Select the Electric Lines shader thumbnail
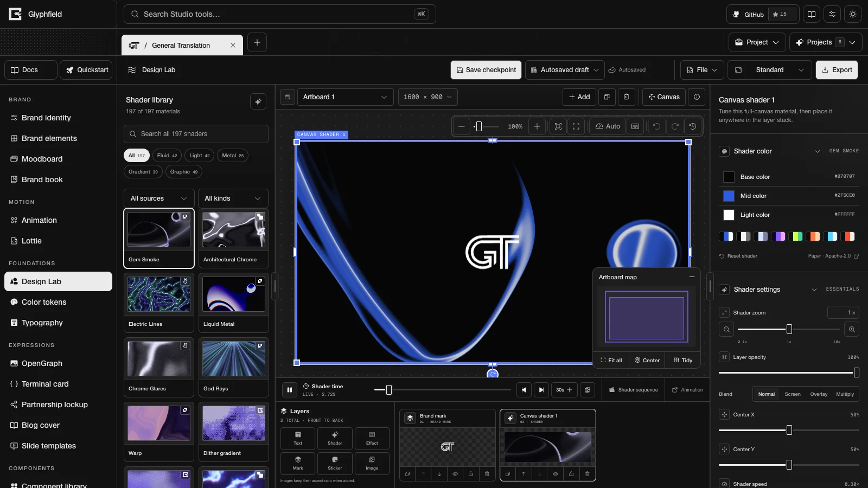Screen dimensions: 868x488 159,295
